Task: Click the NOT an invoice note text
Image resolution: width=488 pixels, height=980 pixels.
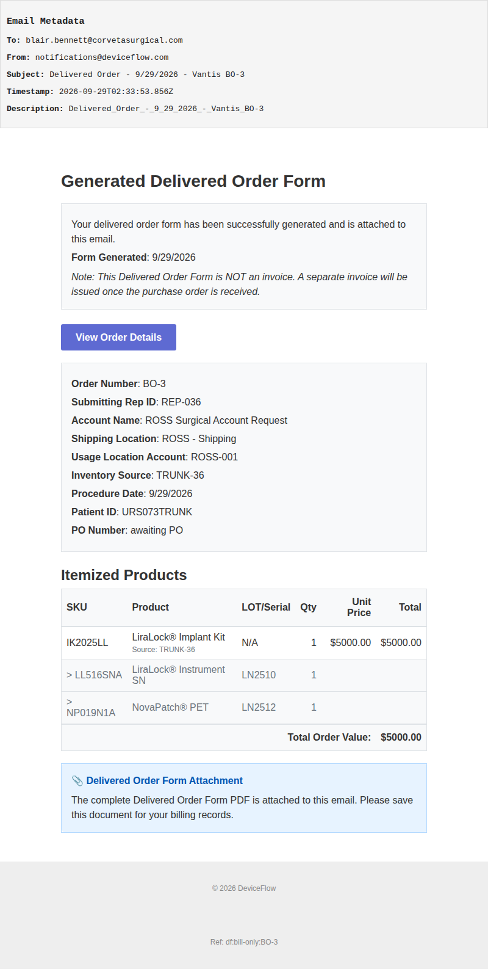Action: pos(239,284)
